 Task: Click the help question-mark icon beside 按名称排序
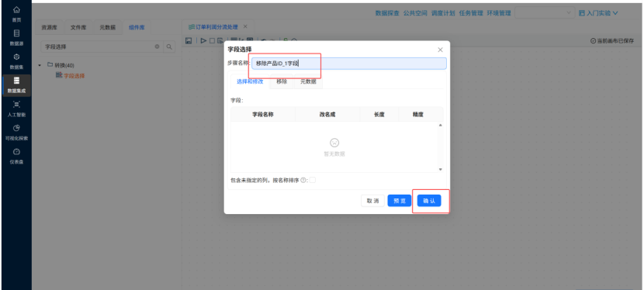[x=303, y=180]
